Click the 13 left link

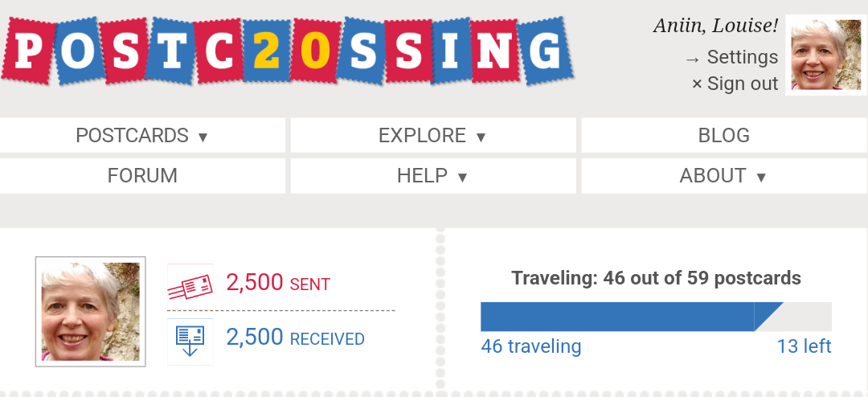pos(804,346)
